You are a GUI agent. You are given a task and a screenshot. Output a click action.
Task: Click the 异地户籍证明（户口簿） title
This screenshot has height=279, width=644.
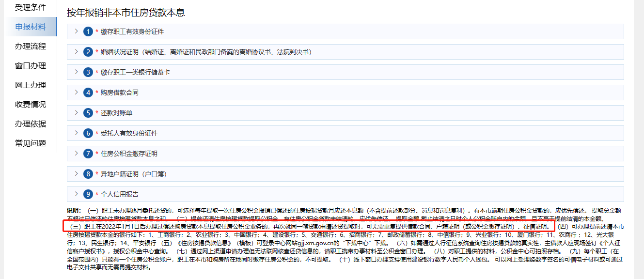(134, 174)
